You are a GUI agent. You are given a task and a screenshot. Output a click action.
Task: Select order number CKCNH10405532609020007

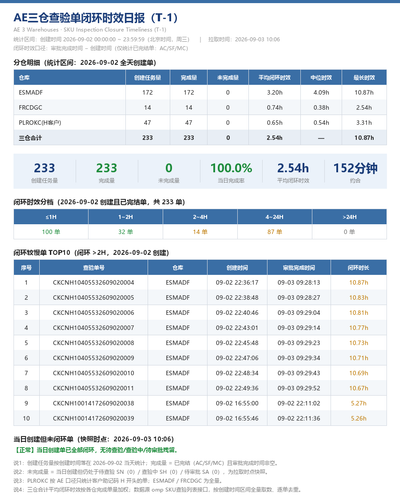(x=93, y=328)
